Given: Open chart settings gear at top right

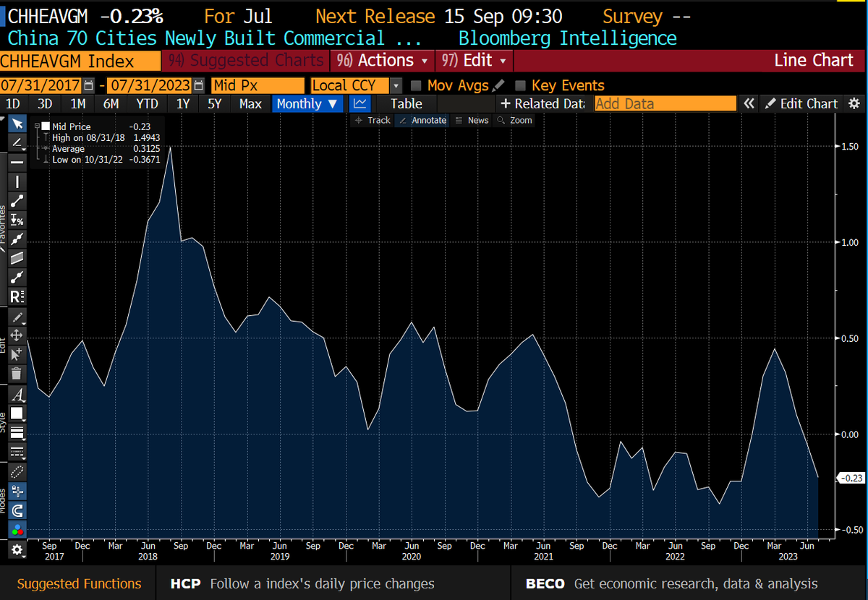Looking at the screenshot, I should (854, 103).
